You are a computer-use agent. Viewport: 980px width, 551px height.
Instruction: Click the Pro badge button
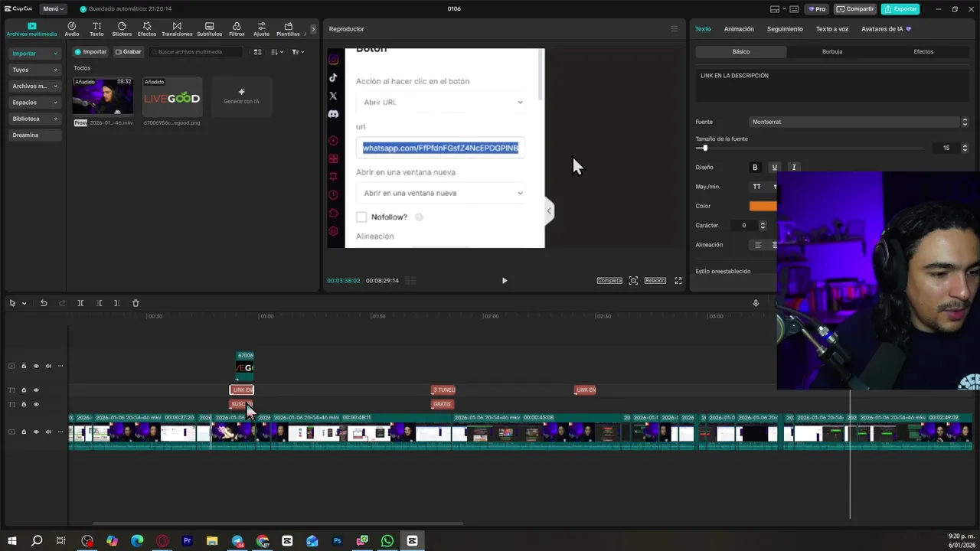click(817, 9)
